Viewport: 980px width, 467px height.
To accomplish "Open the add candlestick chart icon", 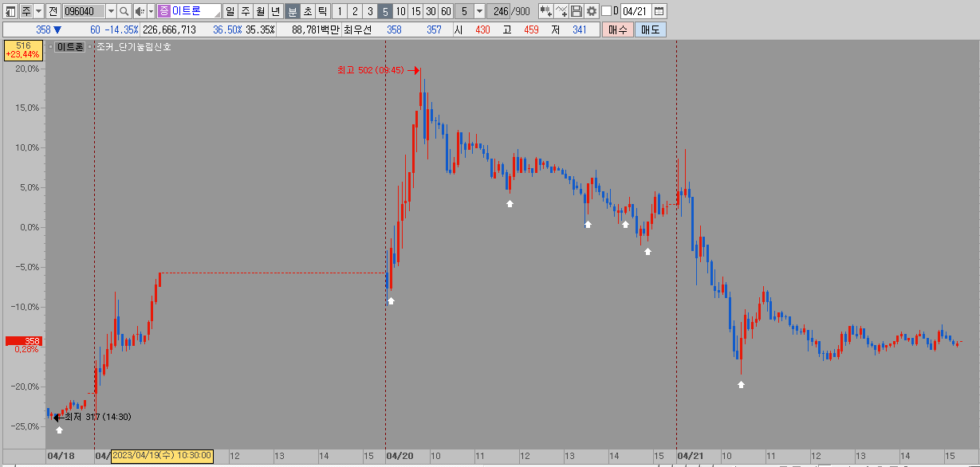I will pyautogui.click(x=546, y=11).
